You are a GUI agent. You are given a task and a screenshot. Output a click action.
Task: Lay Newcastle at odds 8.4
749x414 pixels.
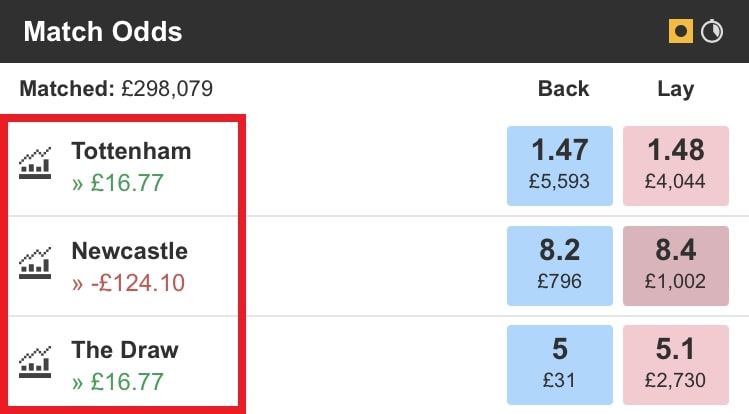[x=676, y=265]
